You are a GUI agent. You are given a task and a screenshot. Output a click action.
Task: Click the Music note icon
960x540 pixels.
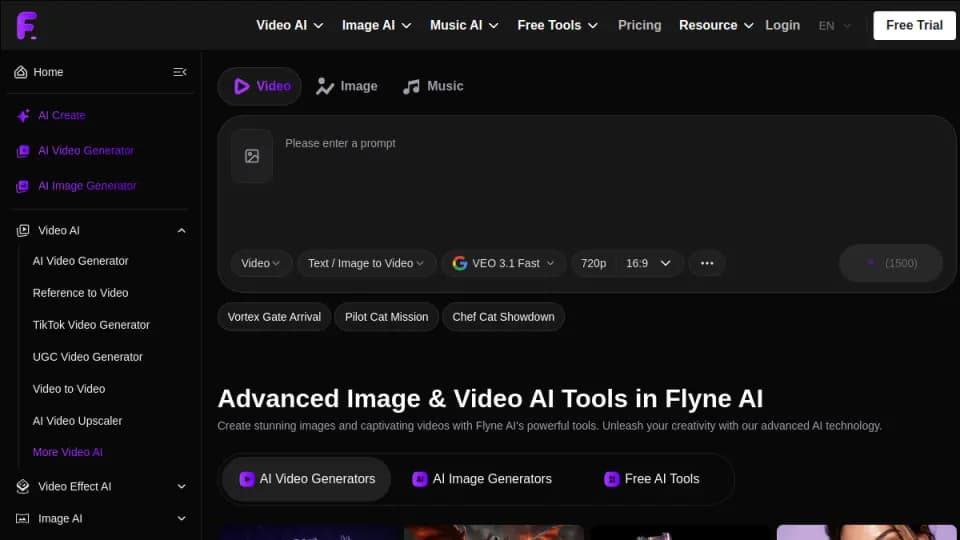(411, 86)
